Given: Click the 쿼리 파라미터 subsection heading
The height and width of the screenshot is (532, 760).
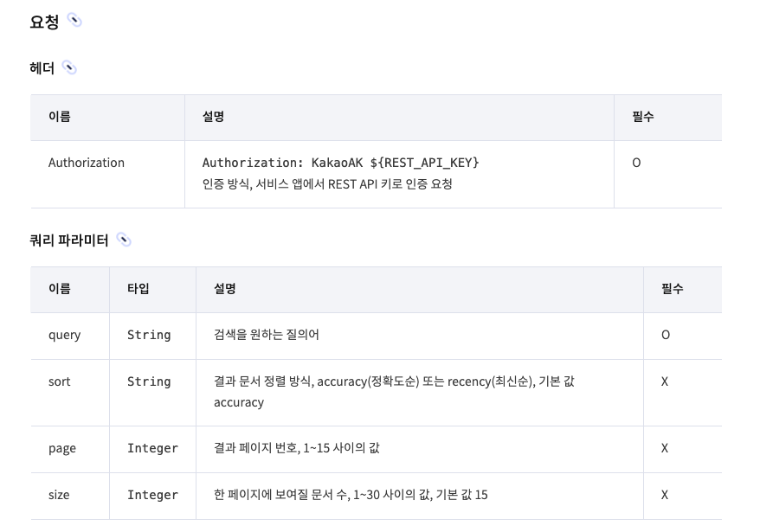Looking at the screenshot, I should [69, 240].
